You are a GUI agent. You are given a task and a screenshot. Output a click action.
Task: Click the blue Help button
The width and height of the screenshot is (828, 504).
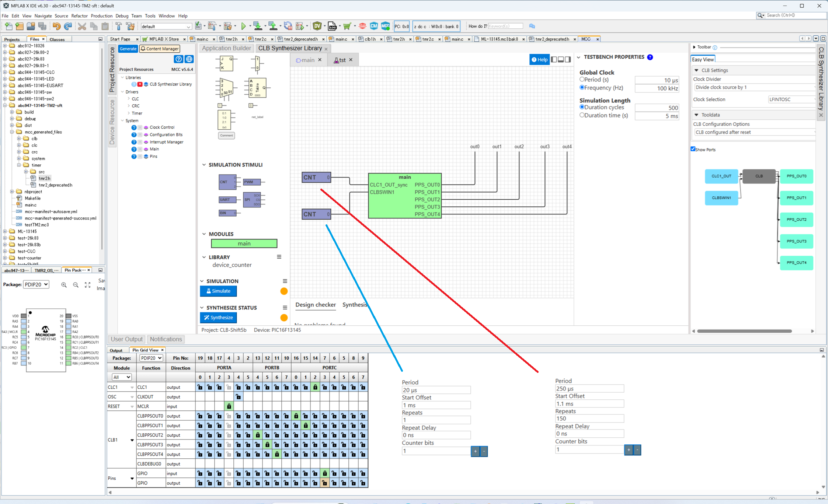539,60
